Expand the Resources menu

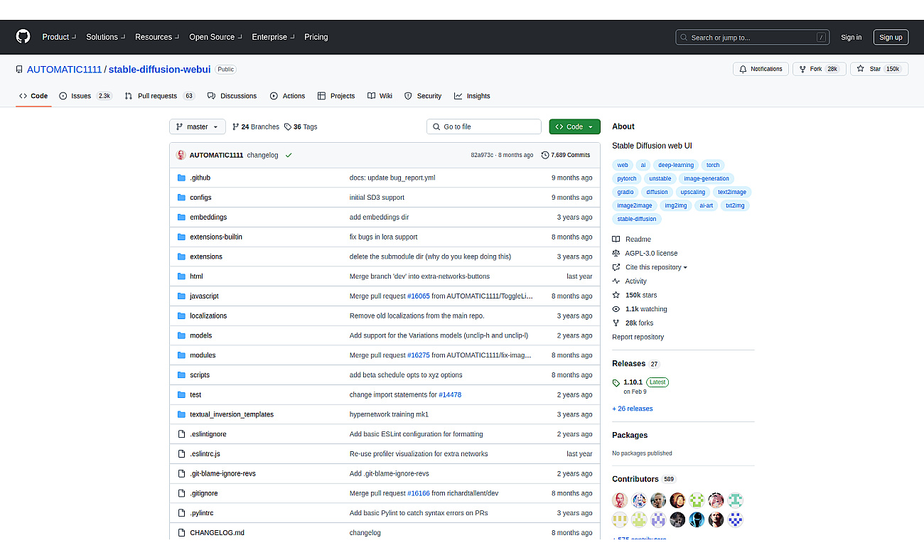156,37
